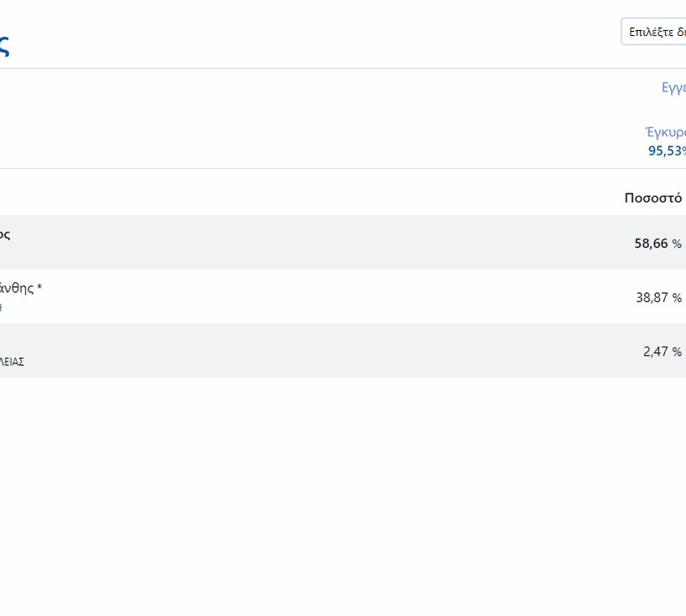Select the white middle result row's center
The width and height of the screenshot is (686, 616).
[335, 297]
